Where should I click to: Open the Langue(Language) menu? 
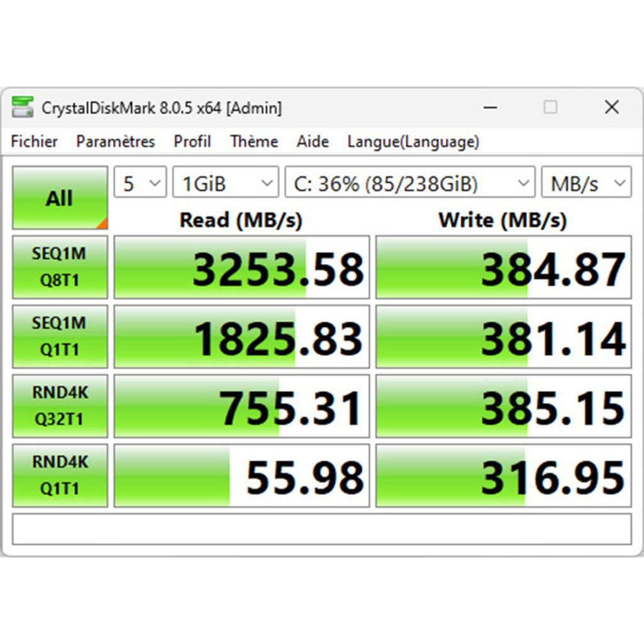coord(413,142)
